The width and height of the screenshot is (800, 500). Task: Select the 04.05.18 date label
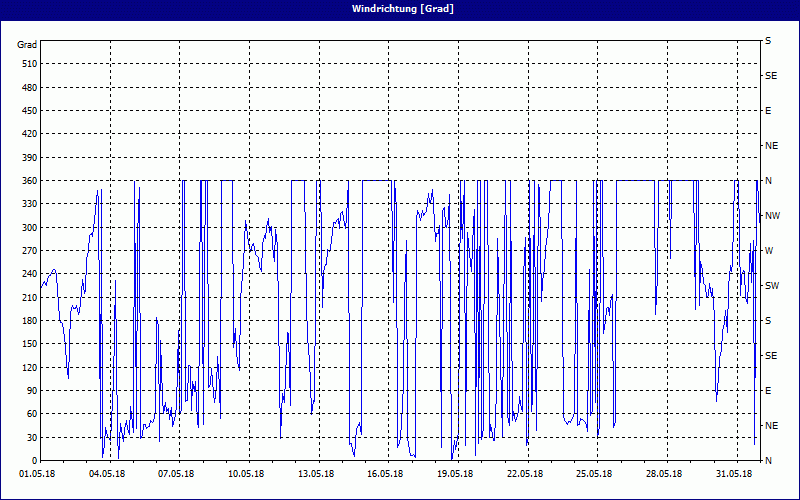107,474
